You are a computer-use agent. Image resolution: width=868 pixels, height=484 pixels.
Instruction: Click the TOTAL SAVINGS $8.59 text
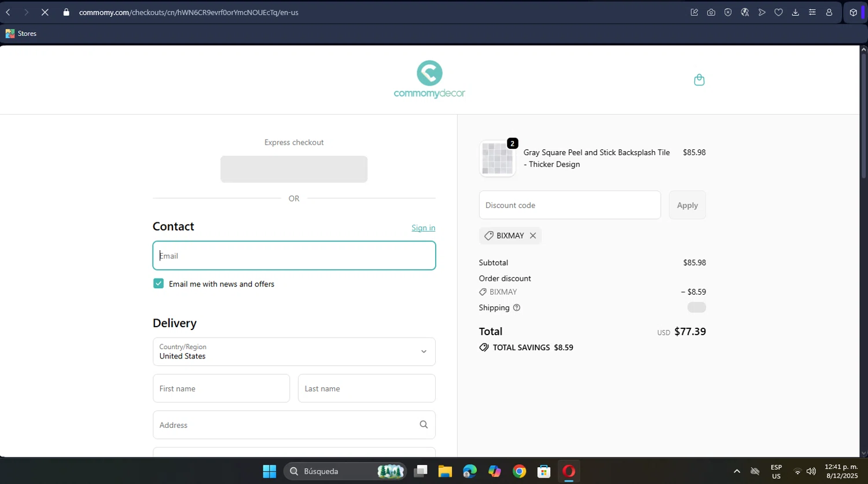(533, 347)
